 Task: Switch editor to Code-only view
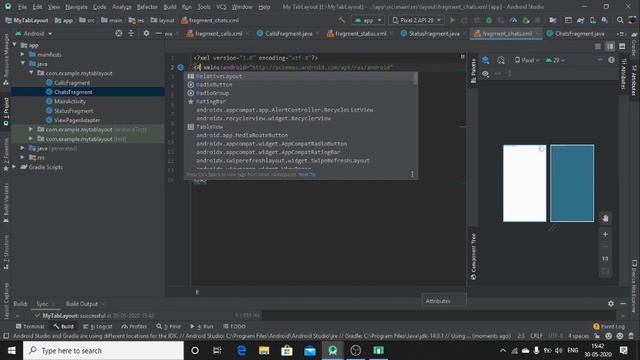pyautogui.click(x=598, y=47)
